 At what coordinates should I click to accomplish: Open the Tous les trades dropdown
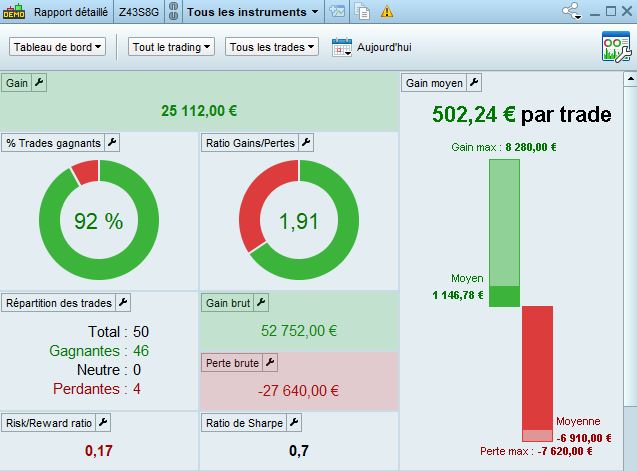click(272, 47)
